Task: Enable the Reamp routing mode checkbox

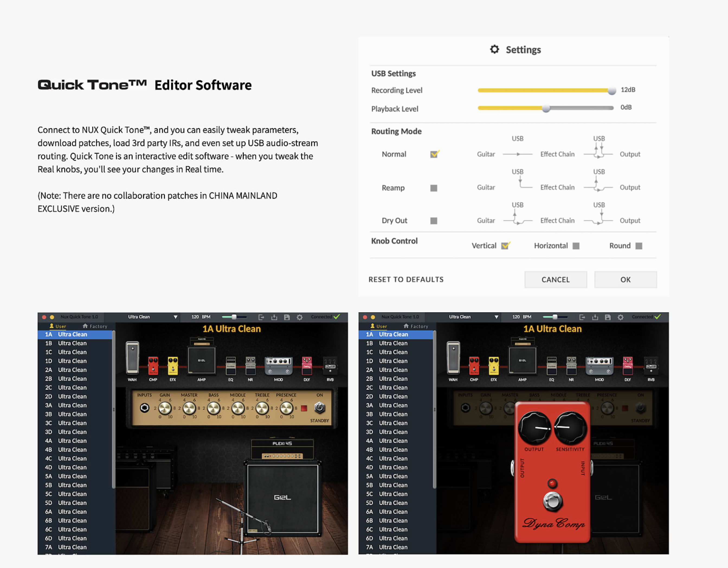Action: coord(434,188)
